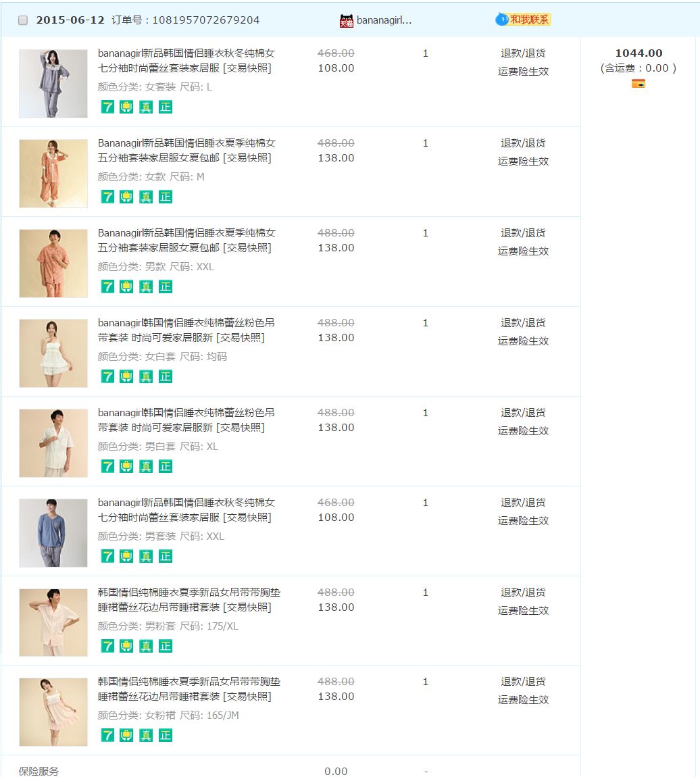Click the 7 badge under the 女粉裙 item
Screen dimensions: 700x777
click(x=107, y=735)
